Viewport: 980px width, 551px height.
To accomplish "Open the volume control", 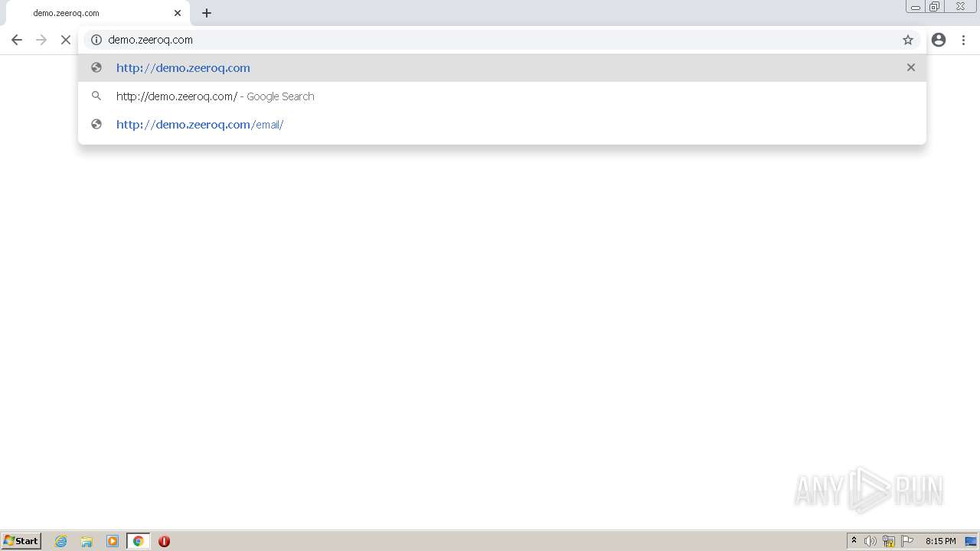I will pyautogui.click(x=871, y=541).
